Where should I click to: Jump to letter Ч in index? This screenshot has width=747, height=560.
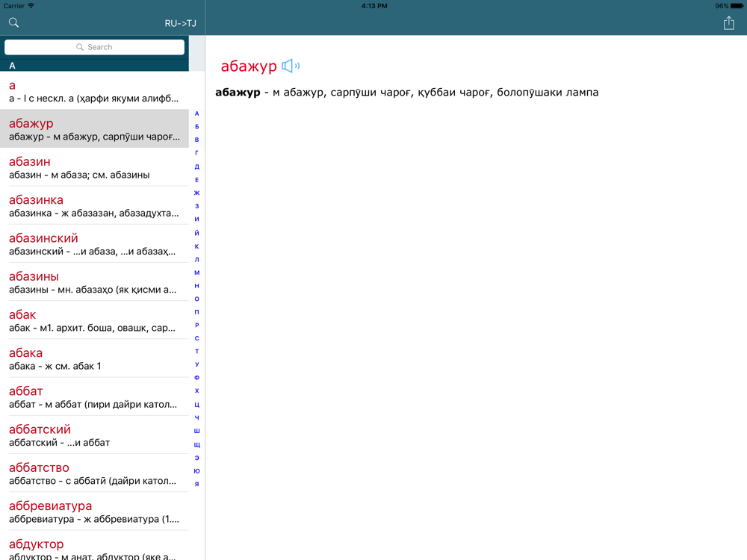coord(196,417)
